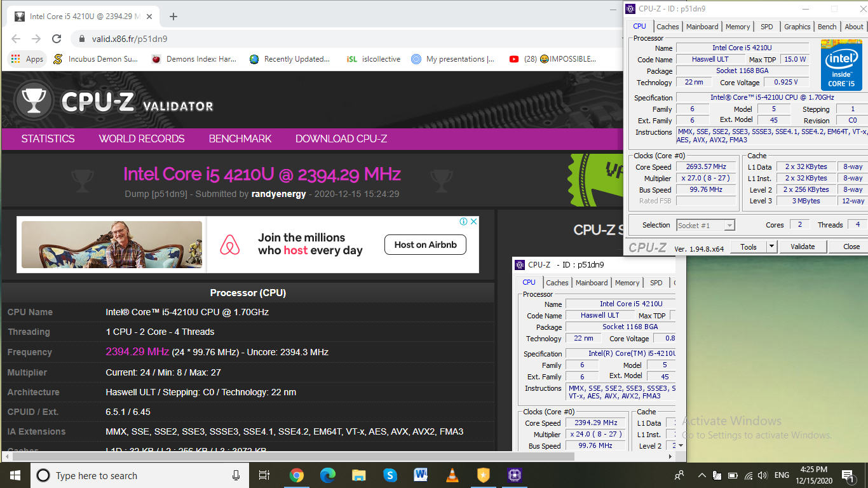Click Caches tab in webpage CPU-Z screenshot

pos(557,283)
